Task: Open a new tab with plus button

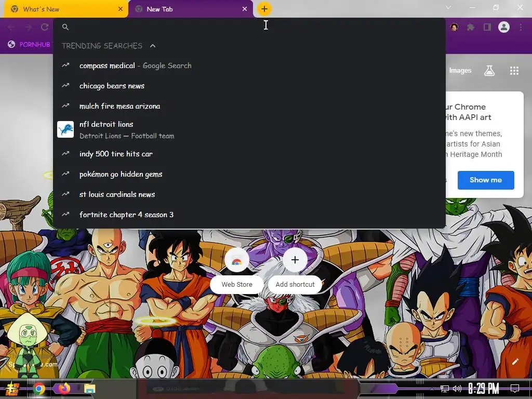Action: pyautogui.click(x=264, y=9)
